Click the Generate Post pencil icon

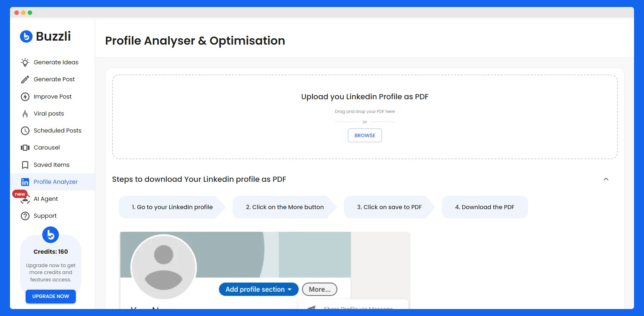[x=25, y=79]
